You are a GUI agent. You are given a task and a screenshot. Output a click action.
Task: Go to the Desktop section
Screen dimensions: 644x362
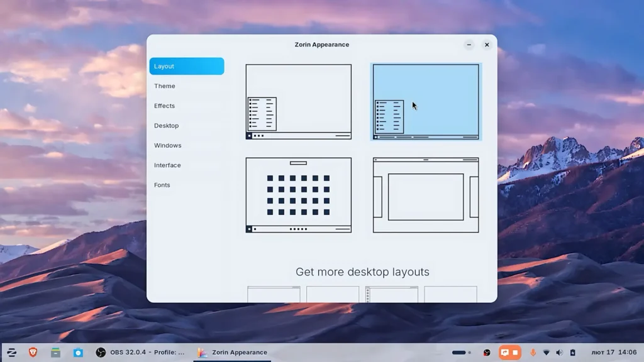(187, 126)
